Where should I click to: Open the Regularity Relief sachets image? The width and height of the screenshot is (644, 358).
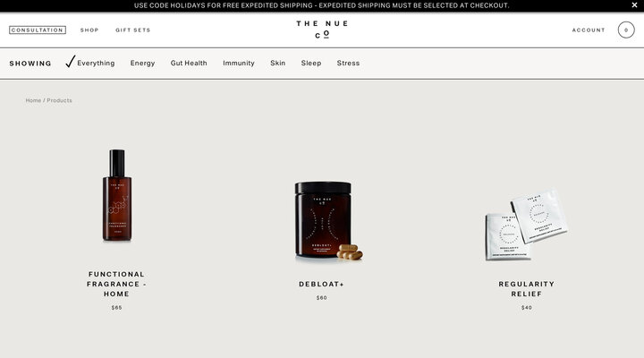click(527, 225)
